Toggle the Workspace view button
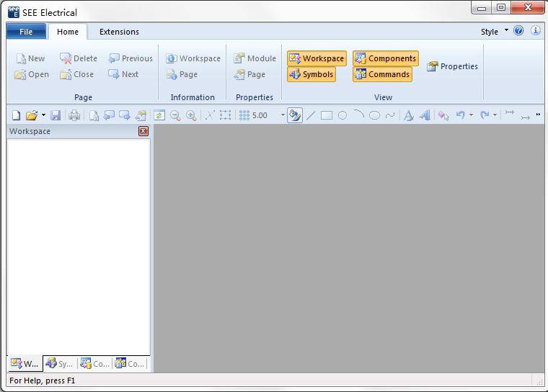Image resolution: width=548 pixels, height=392 pixels. point(317,58)
